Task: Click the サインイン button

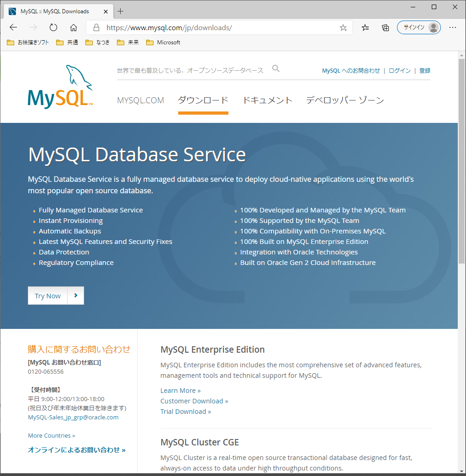Action: (418, 27)
